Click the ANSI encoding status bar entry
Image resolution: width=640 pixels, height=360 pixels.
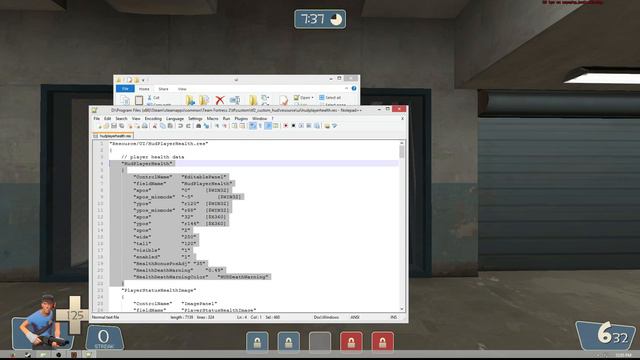355,317
